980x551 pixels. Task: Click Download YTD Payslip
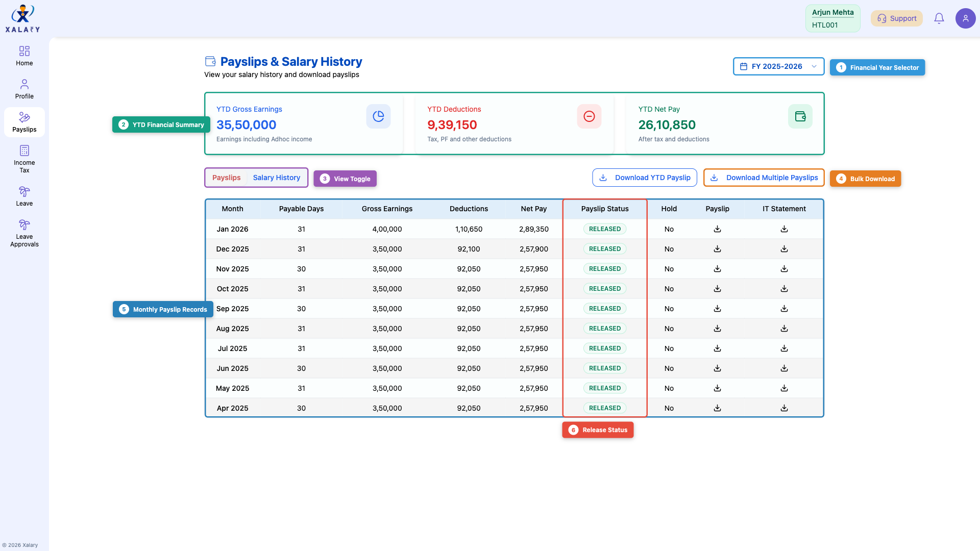[645, 178]
